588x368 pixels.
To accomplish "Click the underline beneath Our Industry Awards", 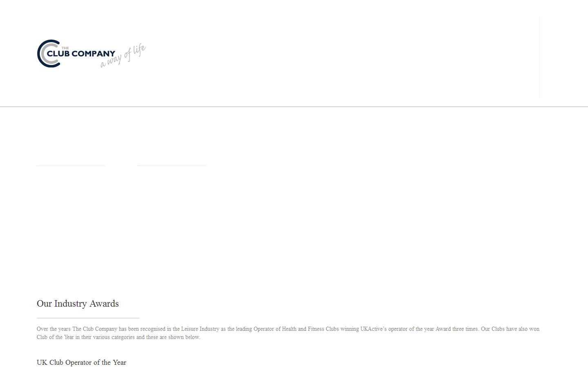I will 88,318.
